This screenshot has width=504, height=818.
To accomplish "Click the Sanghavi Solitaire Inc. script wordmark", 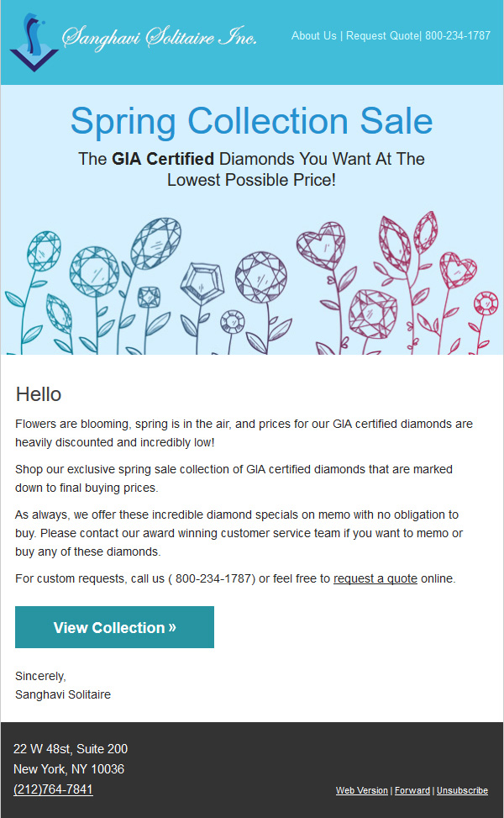I will (x=159, y=36).
